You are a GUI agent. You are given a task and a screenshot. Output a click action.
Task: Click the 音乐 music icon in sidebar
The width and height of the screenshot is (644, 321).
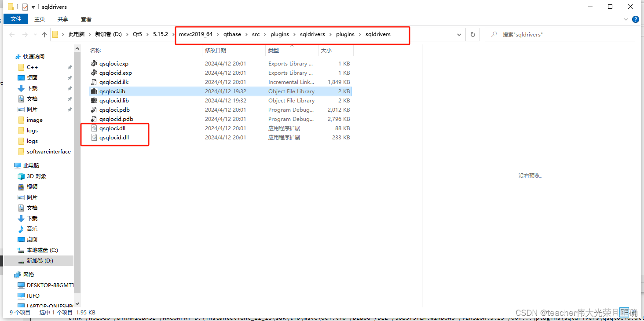21,229
